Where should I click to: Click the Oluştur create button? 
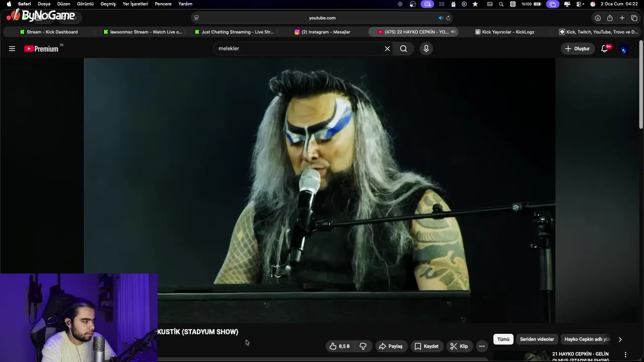point(578,49)
